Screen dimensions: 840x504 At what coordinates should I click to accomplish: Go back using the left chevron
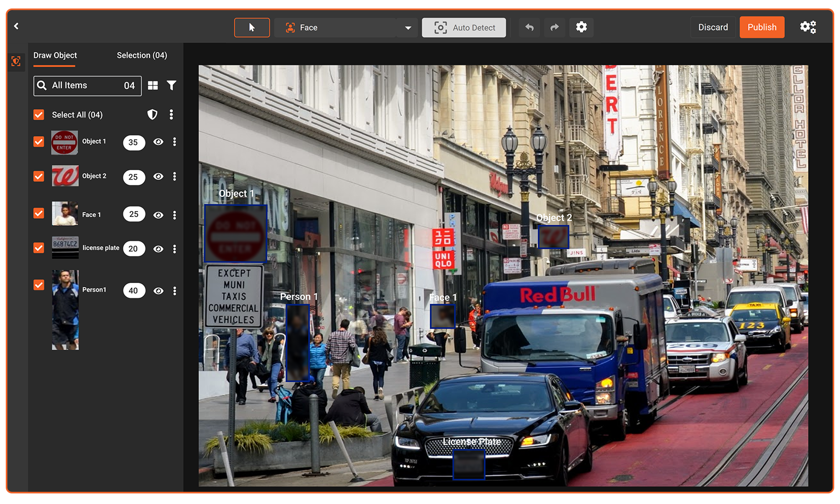16,26
